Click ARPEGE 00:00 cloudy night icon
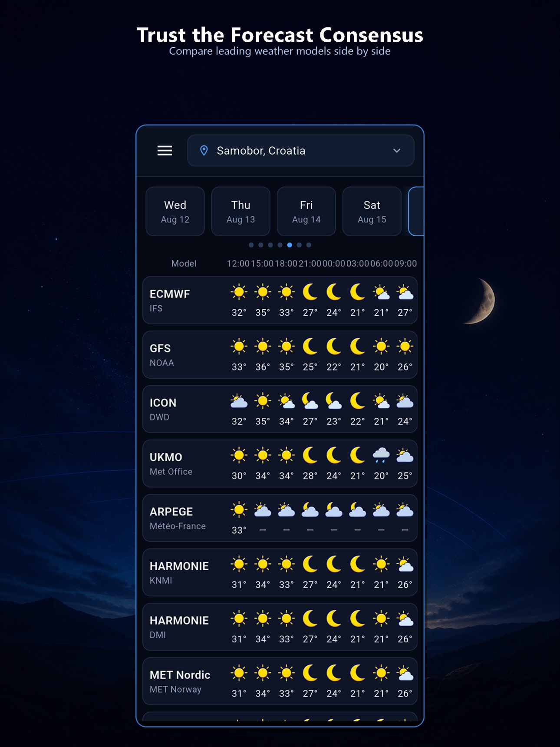 [x=334, y=510]
